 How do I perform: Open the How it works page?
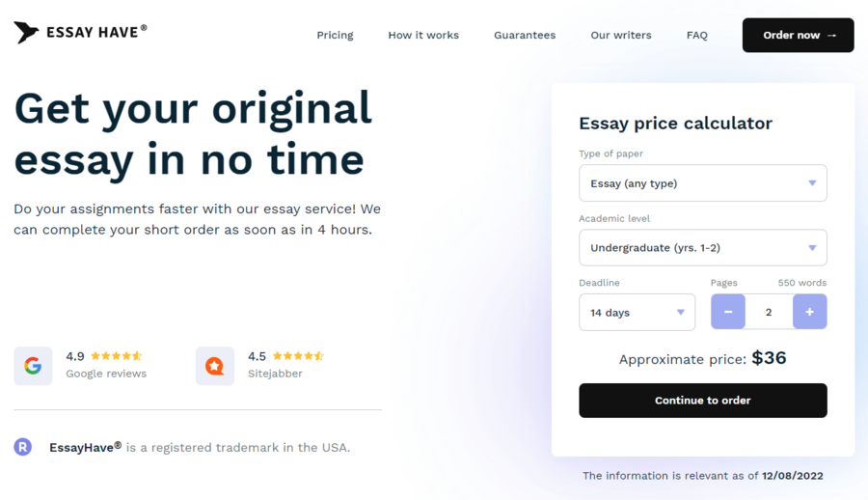[423, 35]
